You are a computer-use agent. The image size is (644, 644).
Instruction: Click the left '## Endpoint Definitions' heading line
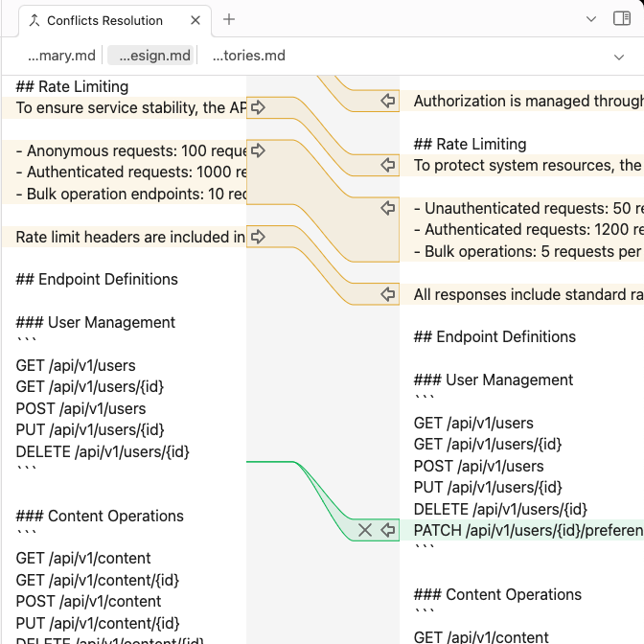coord(97,279)
